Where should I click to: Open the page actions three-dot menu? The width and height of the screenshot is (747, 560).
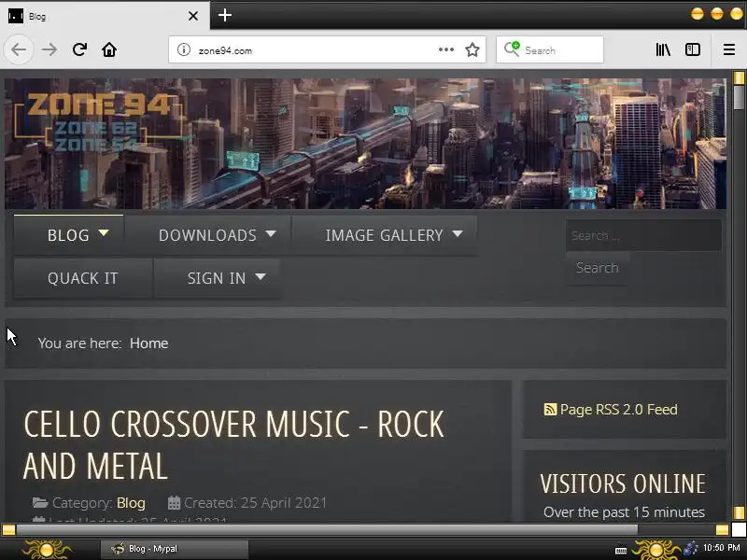coord(446,49)
